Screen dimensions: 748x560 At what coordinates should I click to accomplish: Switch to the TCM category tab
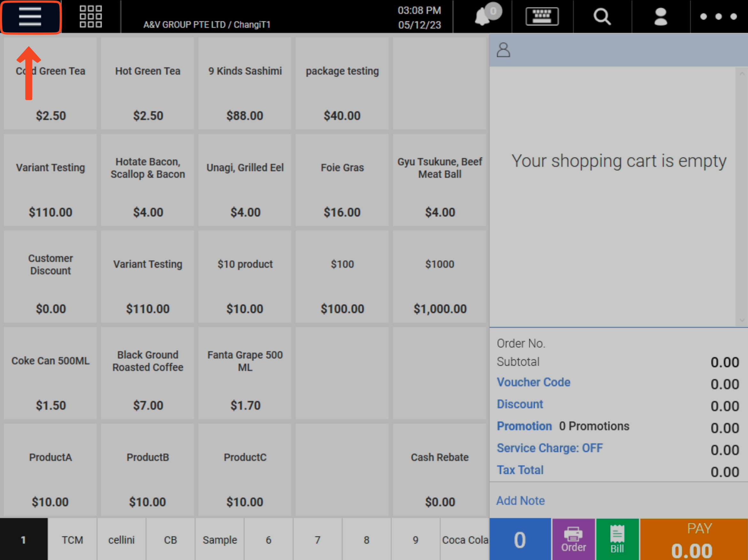72,539
